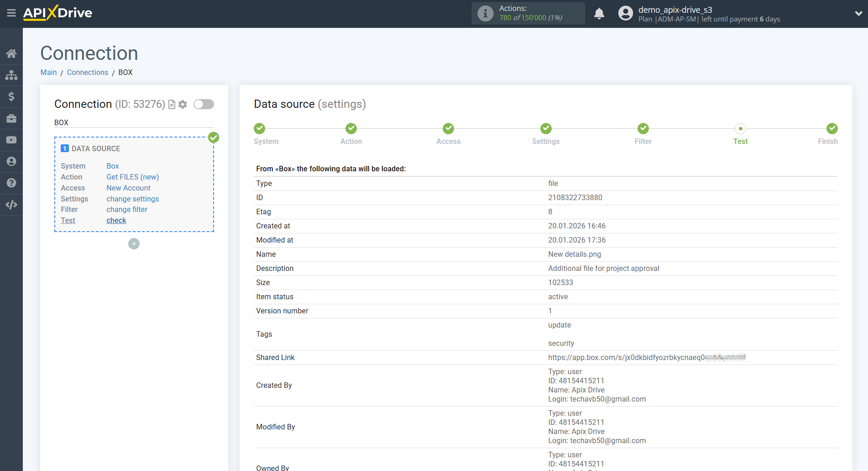
Task: Open the billing dollar icon
Action: tap(11, 96)
